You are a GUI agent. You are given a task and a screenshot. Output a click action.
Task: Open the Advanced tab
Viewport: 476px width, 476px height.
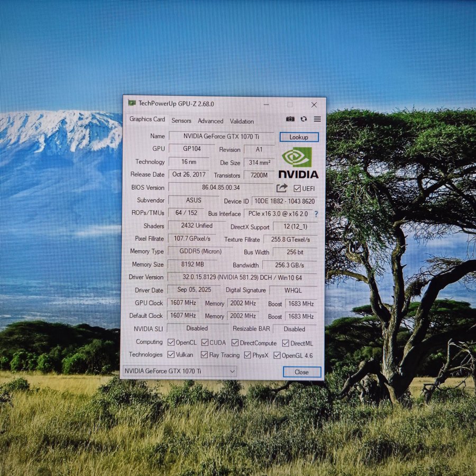pyautogui.click(x=210, y=121)
